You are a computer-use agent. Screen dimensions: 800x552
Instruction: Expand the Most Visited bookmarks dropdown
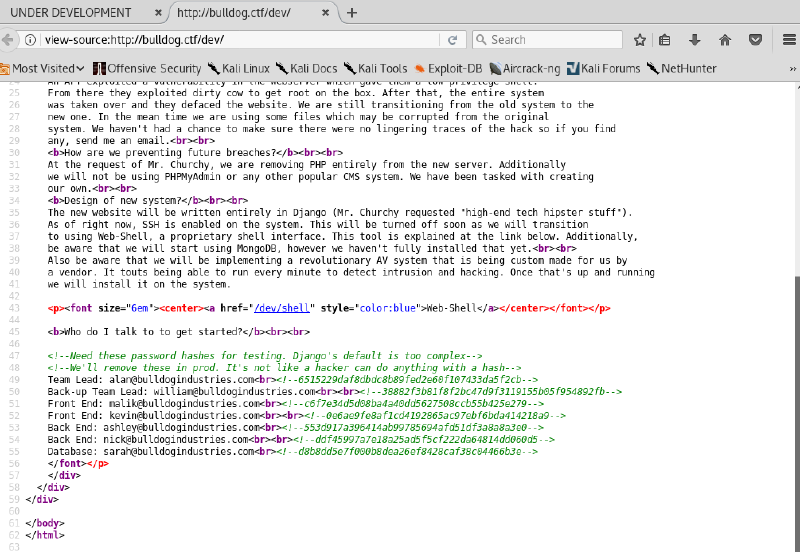pos(44,68)
